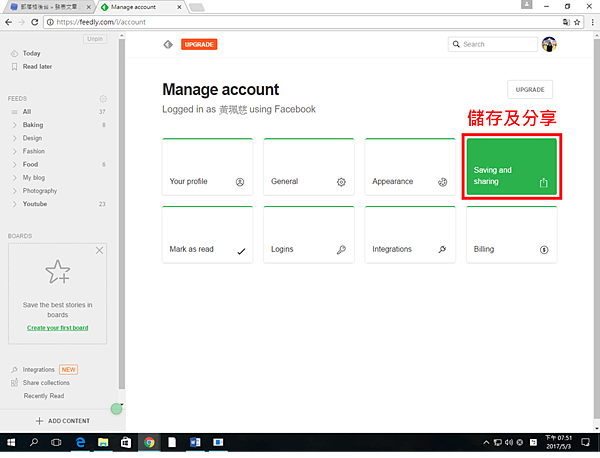Open the Mark as read card
Viewport: 600px width, 458px height.
point(207,235)
